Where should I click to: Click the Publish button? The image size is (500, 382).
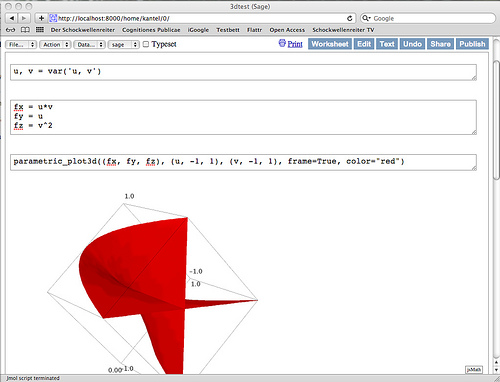472,44
